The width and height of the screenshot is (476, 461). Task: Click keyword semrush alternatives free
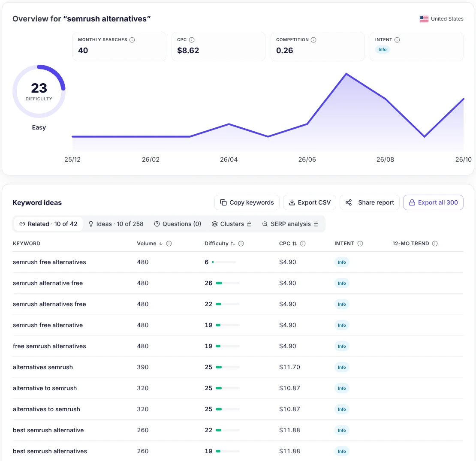tap(49, 304)
